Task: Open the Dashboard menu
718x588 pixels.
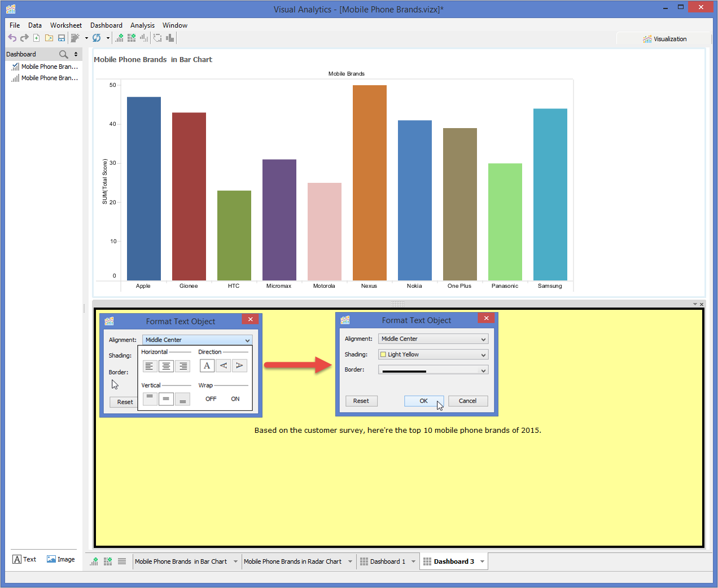Action: coord(106,25)
